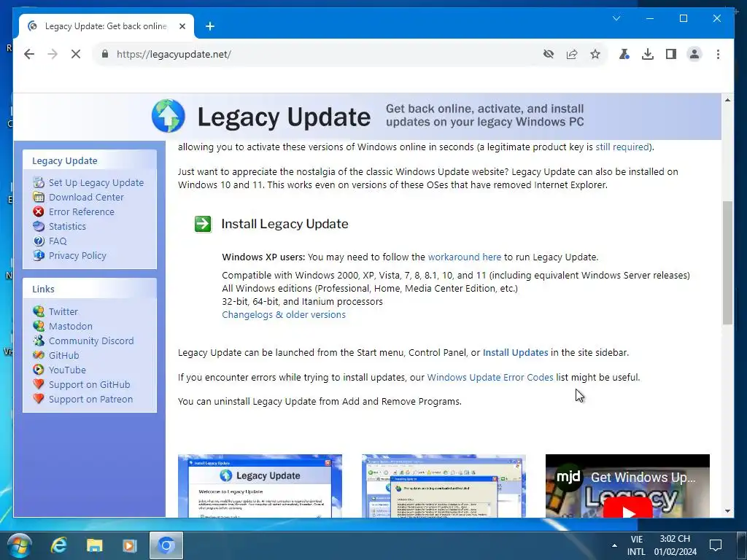Click the share page icon
This screenshot has width=747, height=560.
pos(572,54)
